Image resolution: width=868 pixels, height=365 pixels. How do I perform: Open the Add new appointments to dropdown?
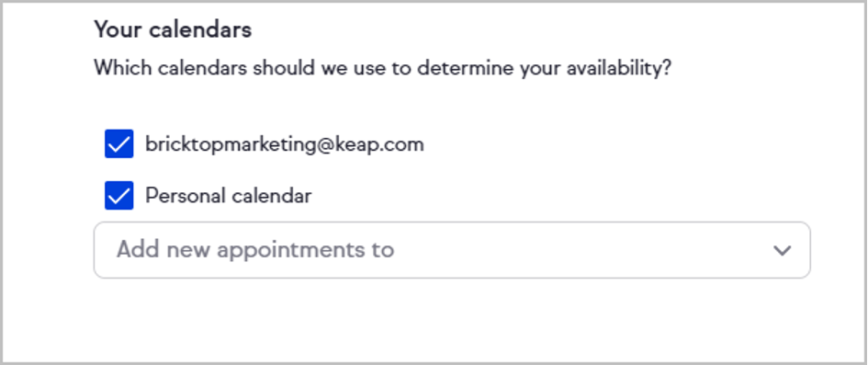coord(452,250)
